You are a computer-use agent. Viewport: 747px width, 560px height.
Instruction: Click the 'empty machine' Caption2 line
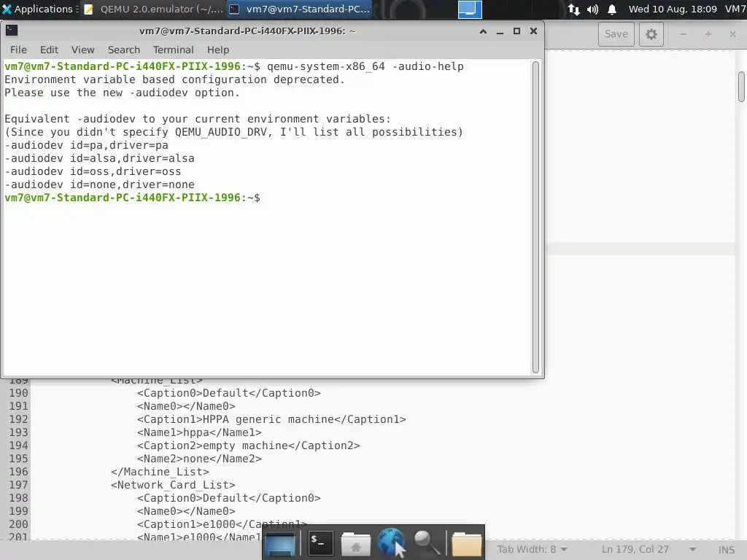(248, 446)
